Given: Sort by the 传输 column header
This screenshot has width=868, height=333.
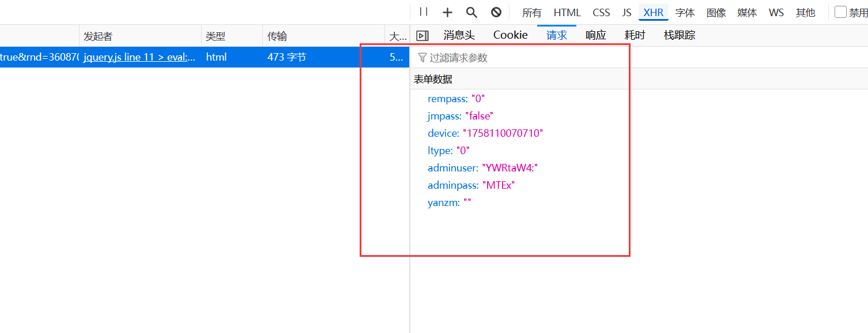Looking at the screenshot, I should pyautogui.click(x=323, y=36).
